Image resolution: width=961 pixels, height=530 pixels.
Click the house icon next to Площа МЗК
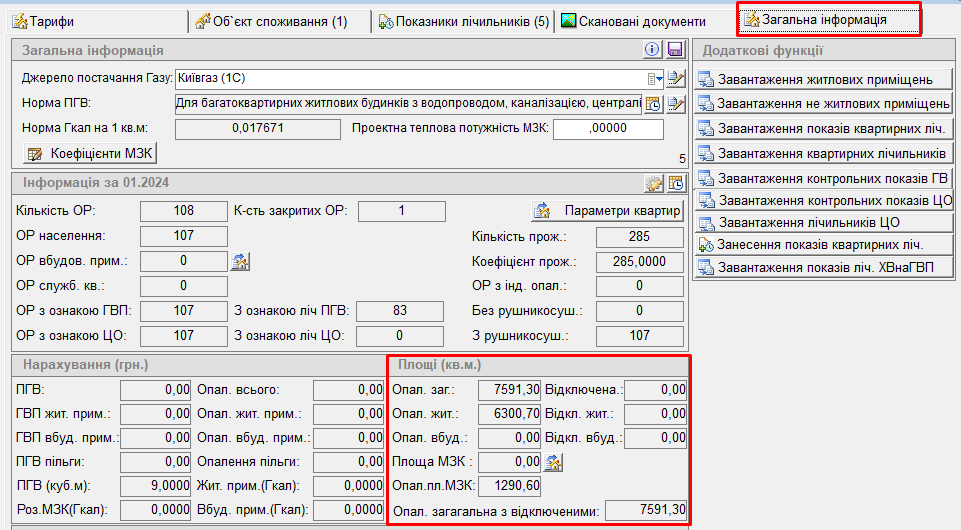(x=553, y=462)
